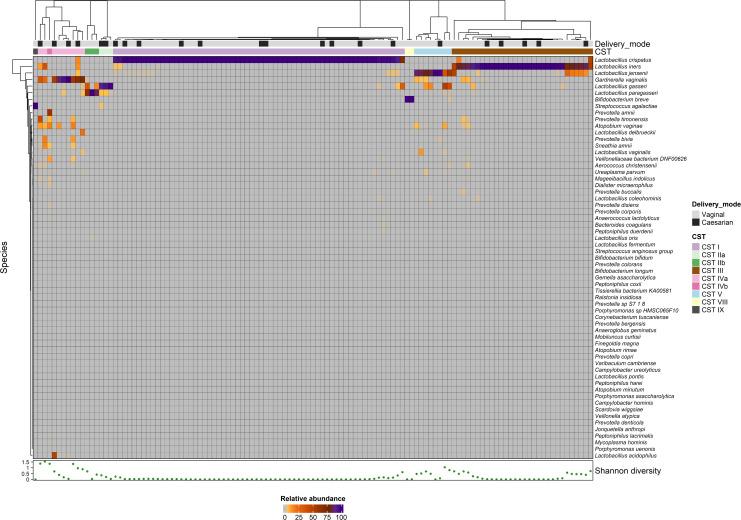Click the 'Bifidobacterium longum' row label
741x520 pixels.
click(x=624, y=271)
